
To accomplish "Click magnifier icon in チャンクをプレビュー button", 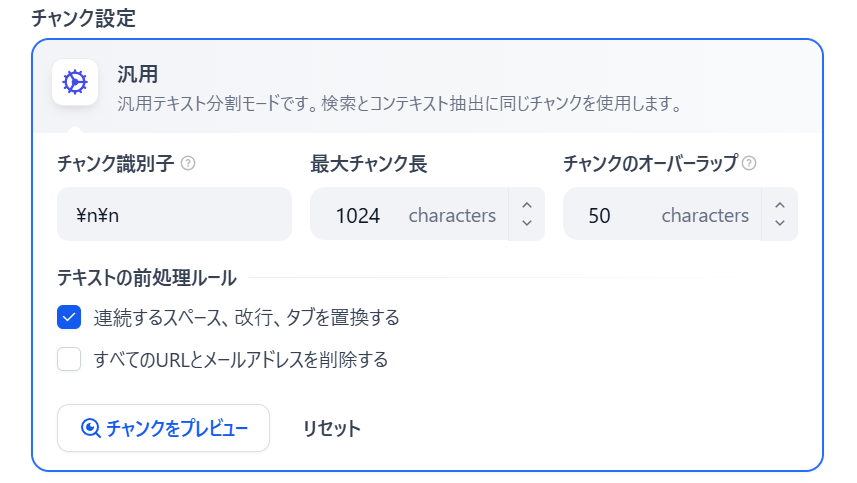I will point(90,428).
